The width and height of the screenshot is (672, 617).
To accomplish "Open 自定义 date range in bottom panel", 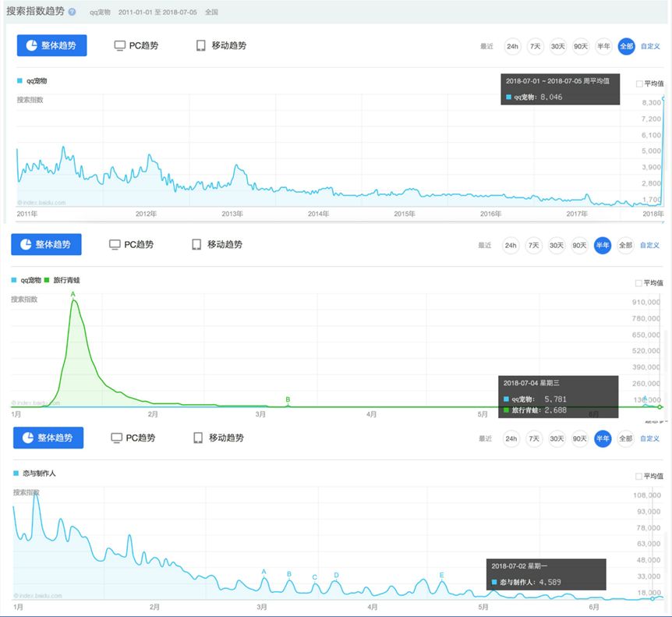I will pyautogui.click(x=649, y=438).
